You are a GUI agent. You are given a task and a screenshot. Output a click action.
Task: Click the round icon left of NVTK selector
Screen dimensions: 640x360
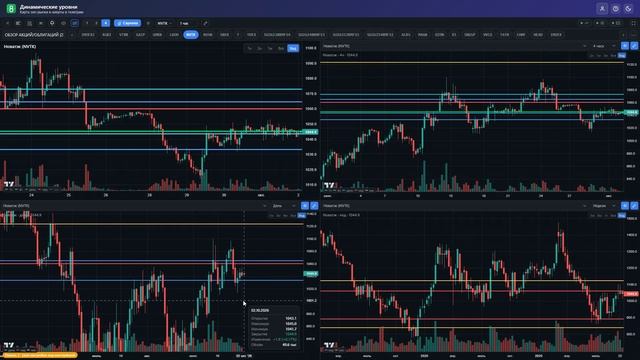(148, 23)
